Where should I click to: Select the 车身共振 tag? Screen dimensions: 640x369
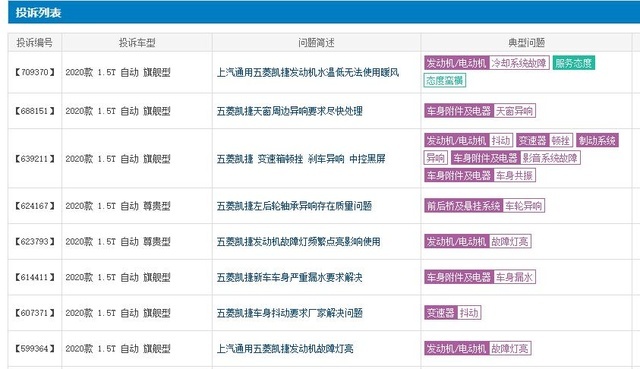[x=514, y=176]
